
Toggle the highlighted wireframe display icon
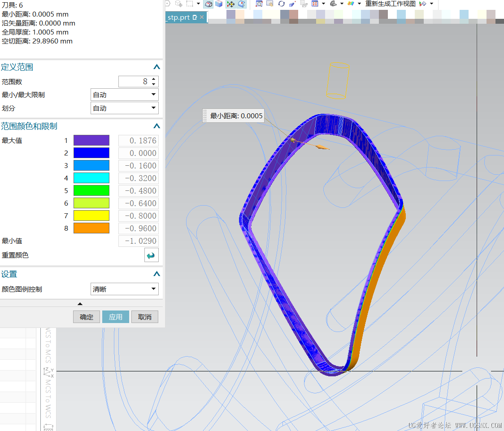coord(209,4)
